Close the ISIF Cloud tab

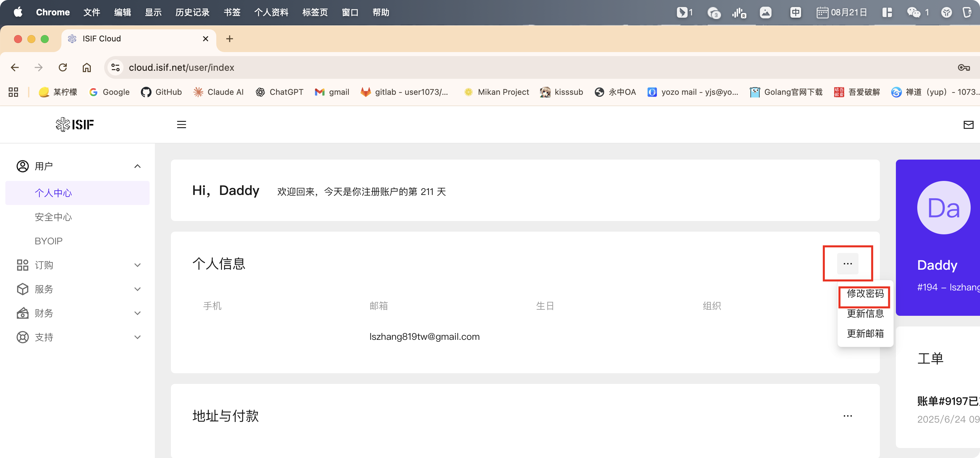pyautogui.click(x=205, y=39)
